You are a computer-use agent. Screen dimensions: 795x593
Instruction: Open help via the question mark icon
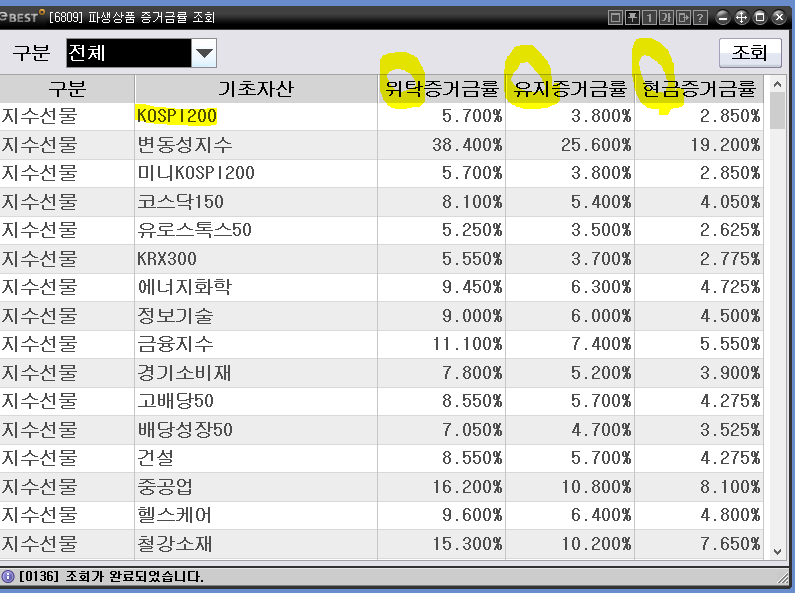click(x=700, y=18)
